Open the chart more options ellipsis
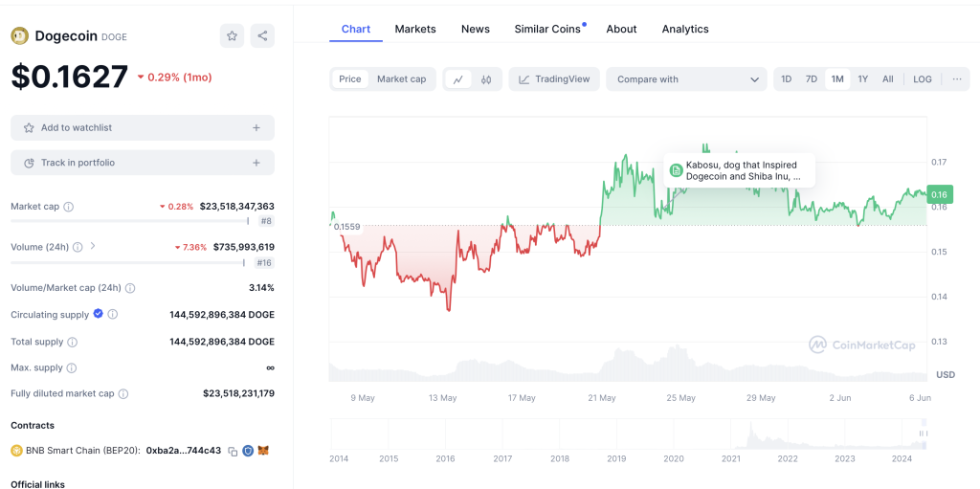980x489 pixels. (957, 78)
